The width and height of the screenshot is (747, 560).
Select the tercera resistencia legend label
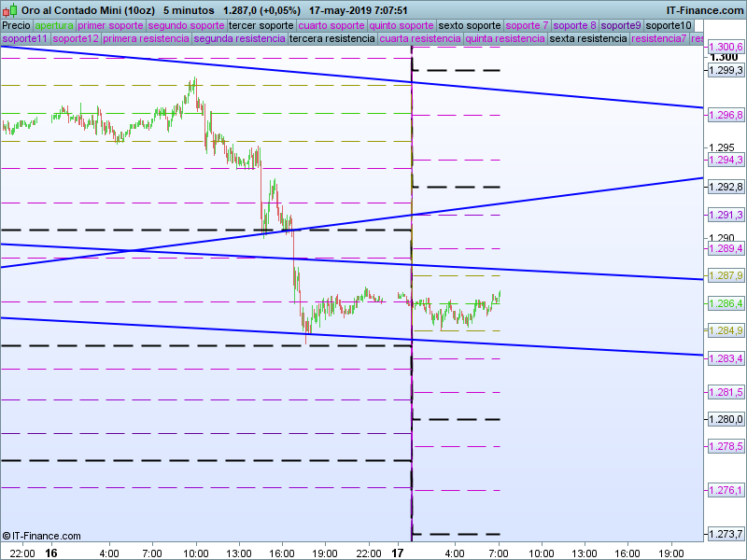pyautogui.click(x=332, y=38)
